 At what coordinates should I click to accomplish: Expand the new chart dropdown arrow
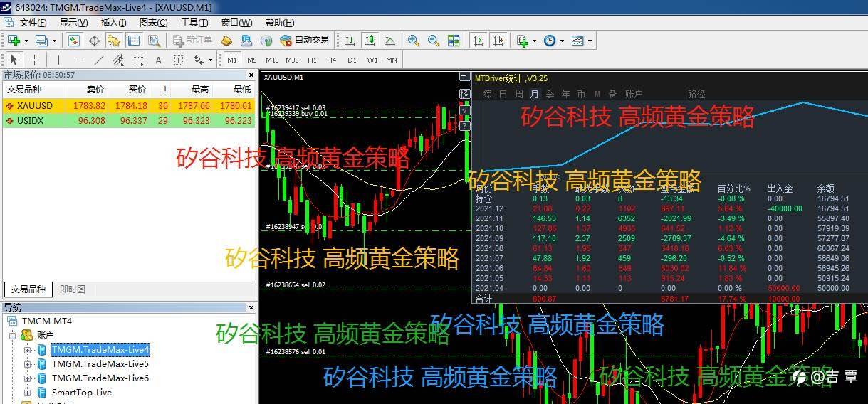(26, 41)
